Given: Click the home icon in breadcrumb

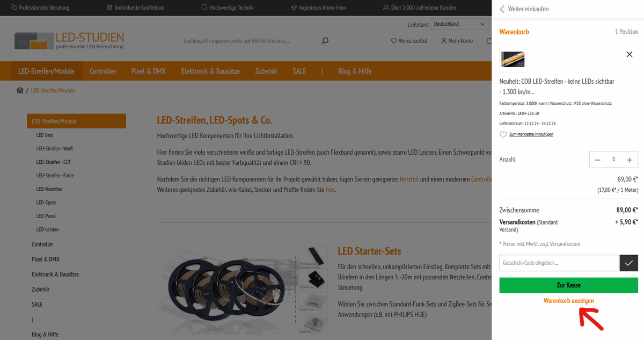Looking at the screenshot, I should point(20,90).
